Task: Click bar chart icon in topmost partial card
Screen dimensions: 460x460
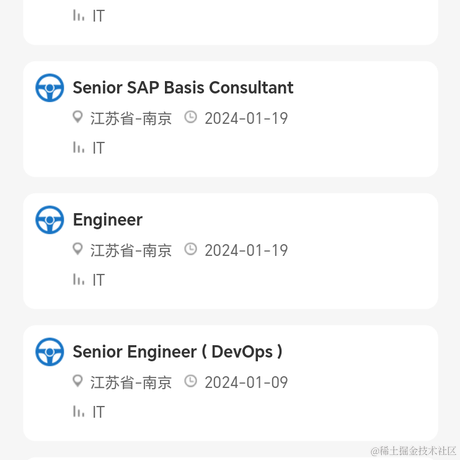Action: (78, 15)
